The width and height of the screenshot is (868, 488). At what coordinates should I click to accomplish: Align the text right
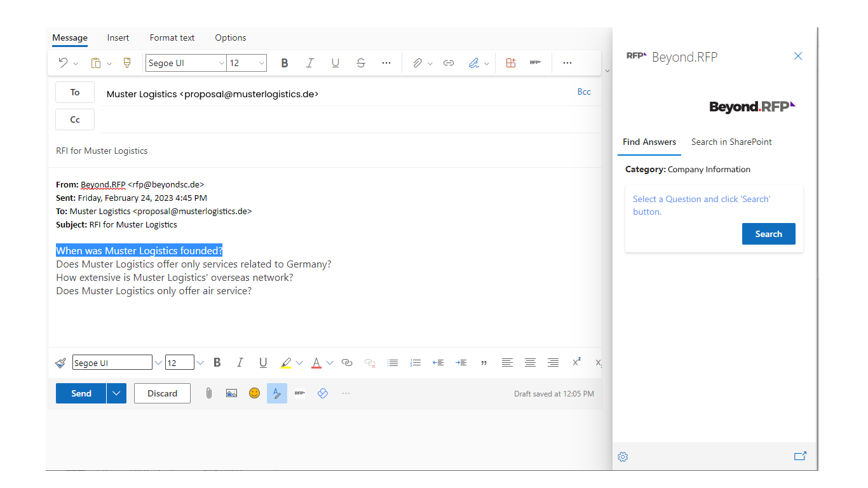[x=553, y=363]
